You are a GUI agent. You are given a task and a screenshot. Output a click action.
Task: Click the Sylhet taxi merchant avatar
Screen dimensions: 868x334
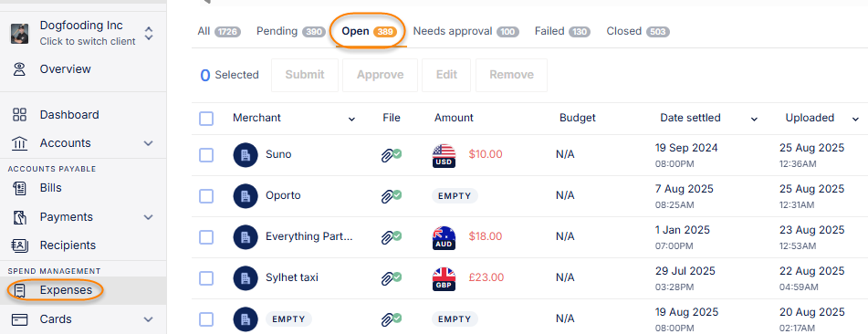pyautogui.click(x=246, y=277)
